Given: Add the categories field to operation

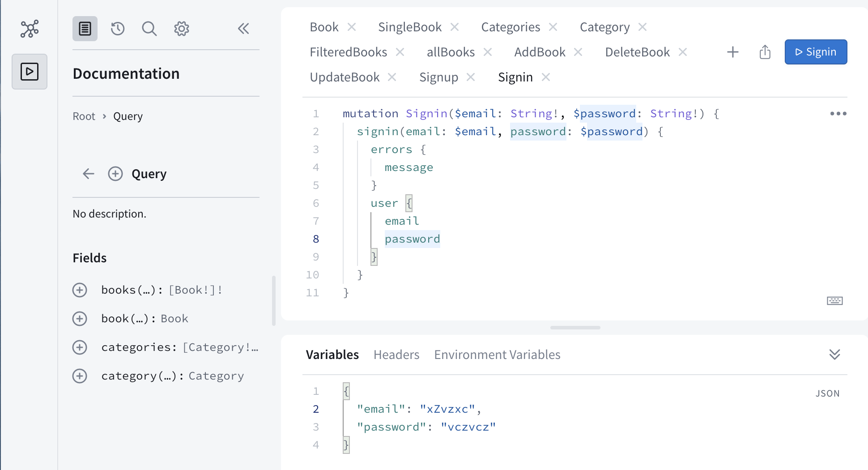Looking at the screenshot, I should (x=80, y=347).
